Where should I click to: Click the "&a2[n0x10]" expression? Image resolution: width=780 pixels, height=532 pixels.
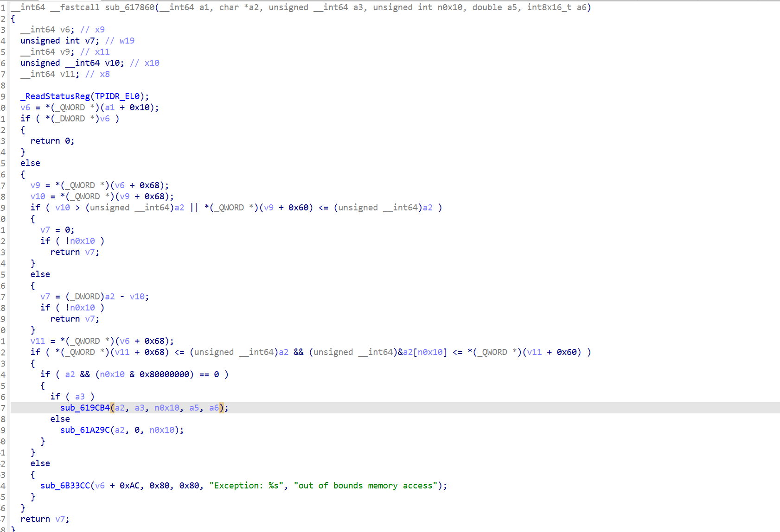422,352
